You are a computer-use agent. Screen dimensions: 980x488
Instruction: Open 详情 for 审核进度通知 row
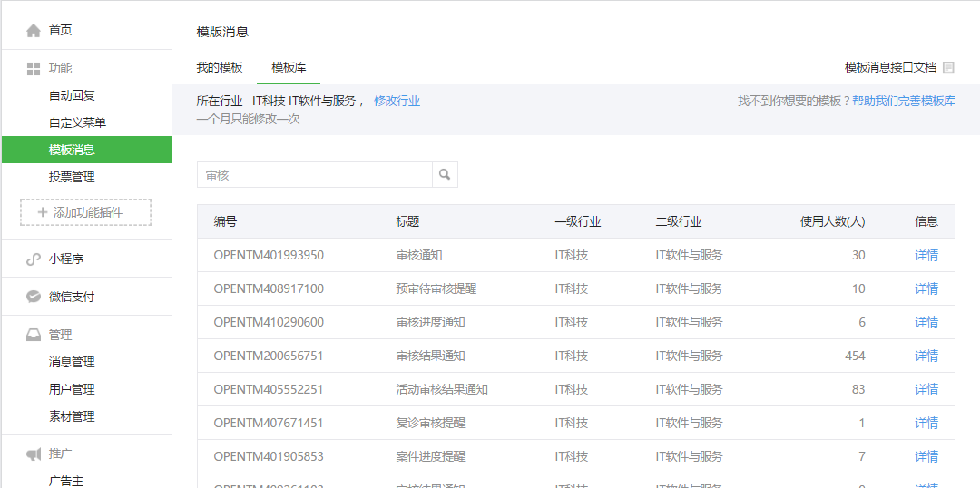(926, 322)
